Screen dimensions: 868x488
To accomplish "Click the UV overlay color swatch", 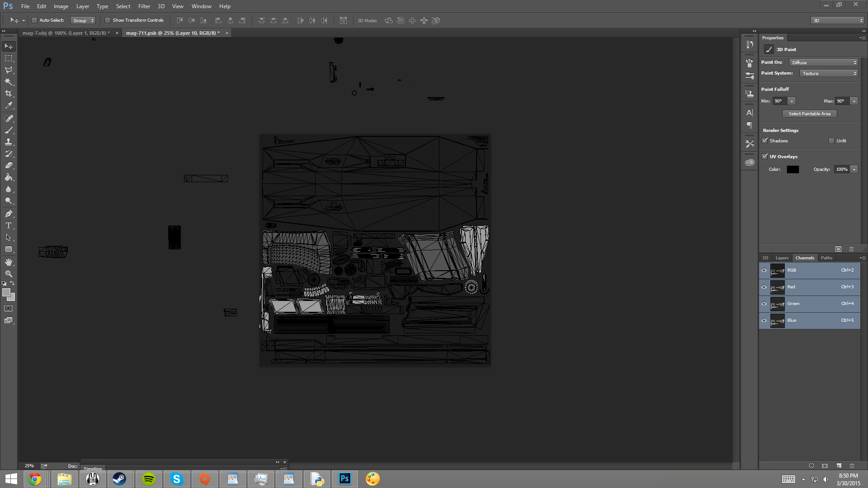I will pyautogui.click(x=793, y=169).
